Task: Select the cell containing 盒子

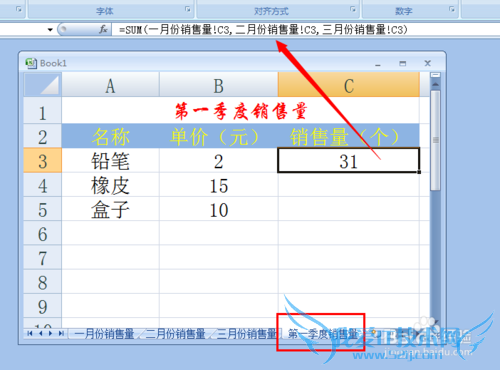Action: 110,209
